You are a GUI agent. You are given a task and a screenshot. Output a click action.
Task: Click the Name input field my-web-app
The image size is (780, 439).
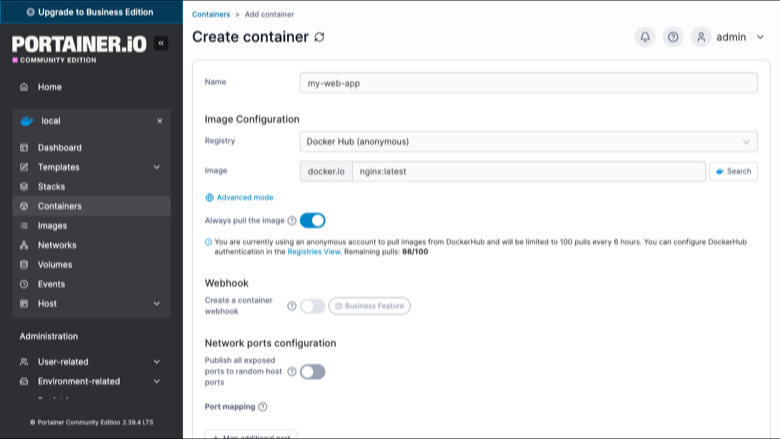pyautogui.click(x=528, y=83)
